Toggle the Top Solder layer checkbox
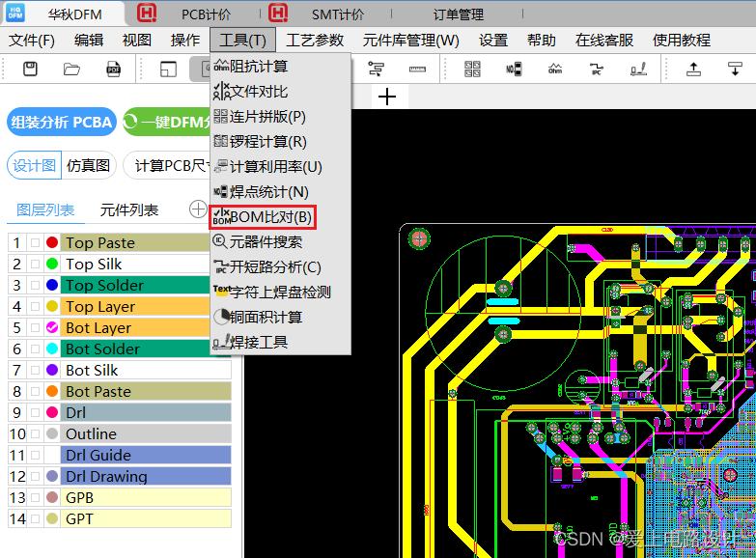756x558 pixels. click(35, 285)
